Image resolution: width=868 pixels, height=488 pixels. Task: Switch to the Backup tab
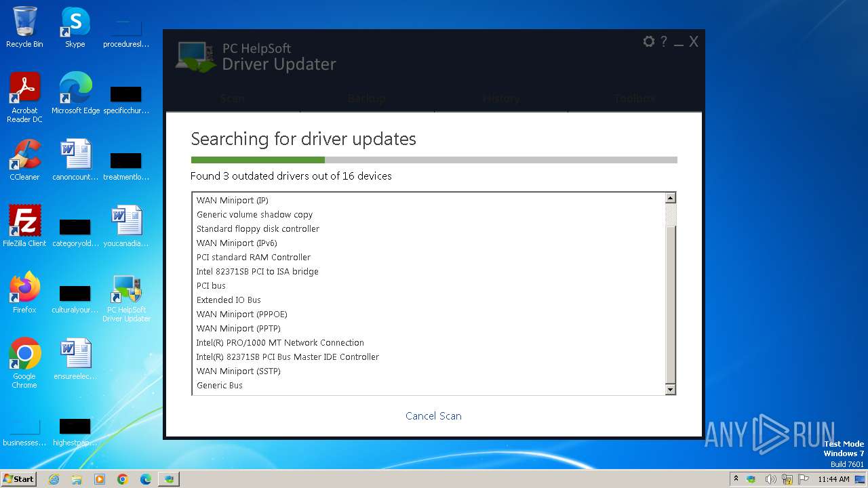366,98
